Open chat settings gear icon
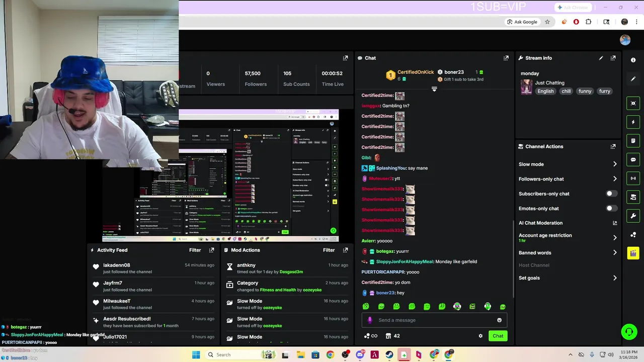Image resolution: width=644 pixels, height=362 pixels. coord(480,336)
